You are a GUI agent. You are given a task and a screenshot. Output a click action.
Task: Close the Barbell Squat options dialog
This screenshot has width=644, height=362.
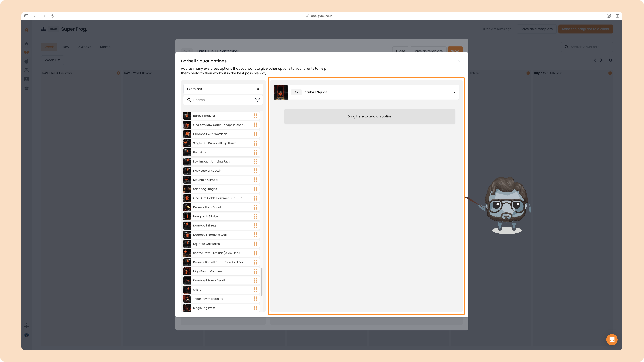point(459,61)
